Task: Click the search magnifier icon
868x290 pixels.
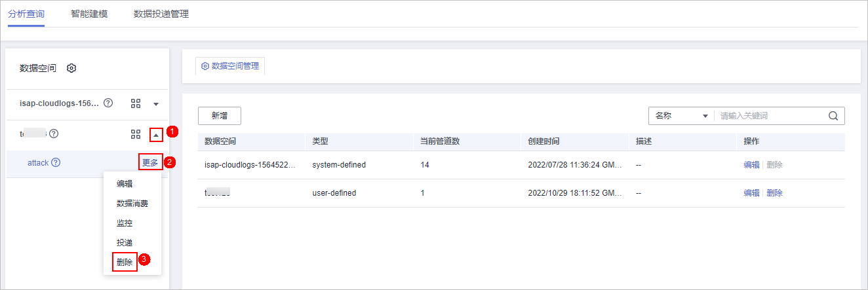Action: tap(833, 116)
